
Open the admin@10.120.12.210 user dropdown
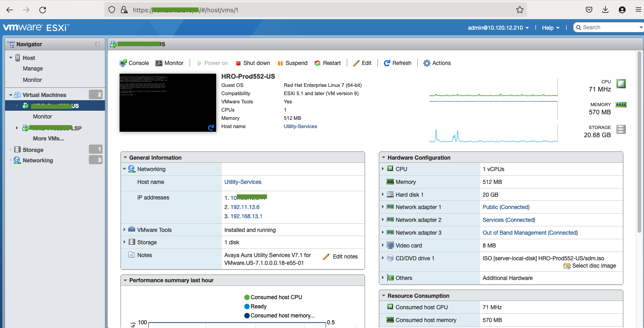(498, 27)
